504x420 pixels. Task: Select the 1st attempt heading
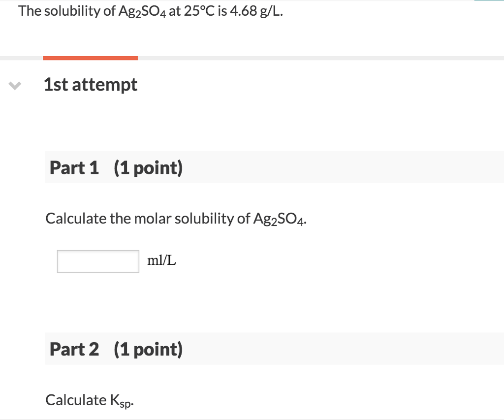point(91,84)
